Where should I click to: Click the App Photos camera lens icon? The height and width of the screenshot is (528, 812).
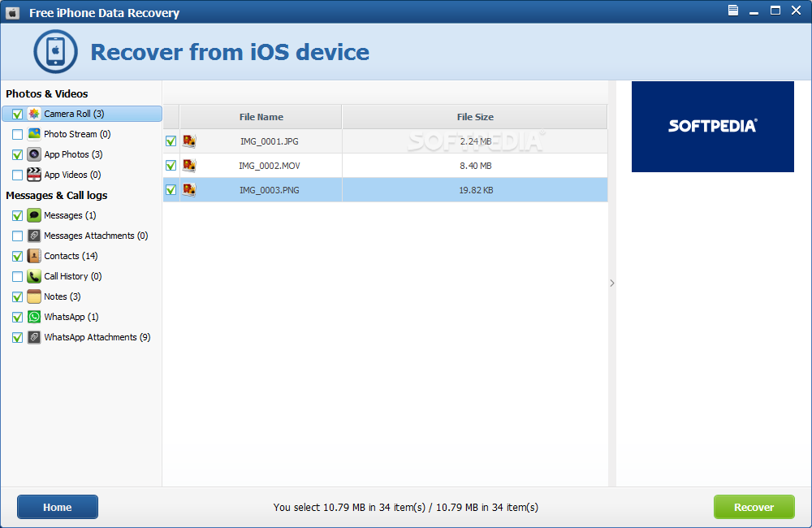[x=34, y=154]
